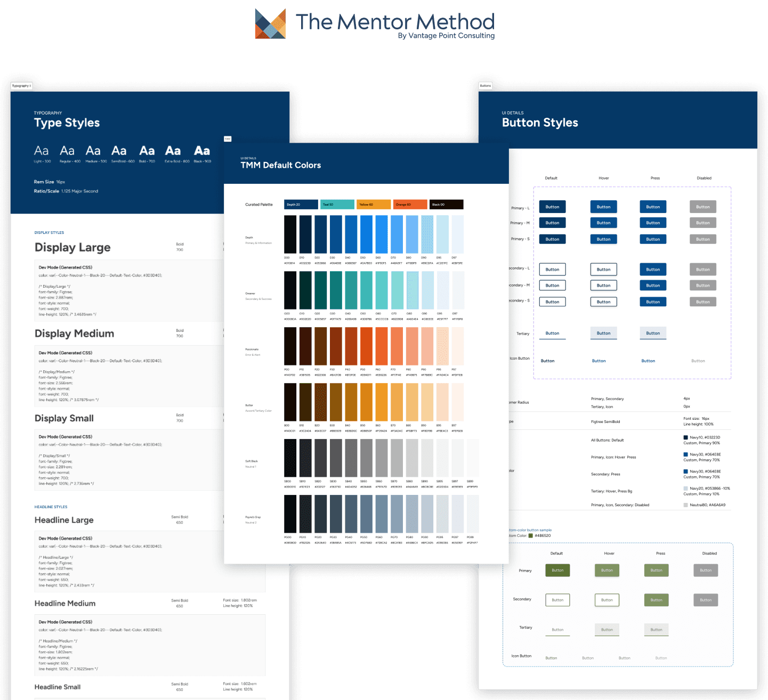The image size is (768, 700).
Task: Click the Primary - M Hover button
Action: tap(603, 223)
